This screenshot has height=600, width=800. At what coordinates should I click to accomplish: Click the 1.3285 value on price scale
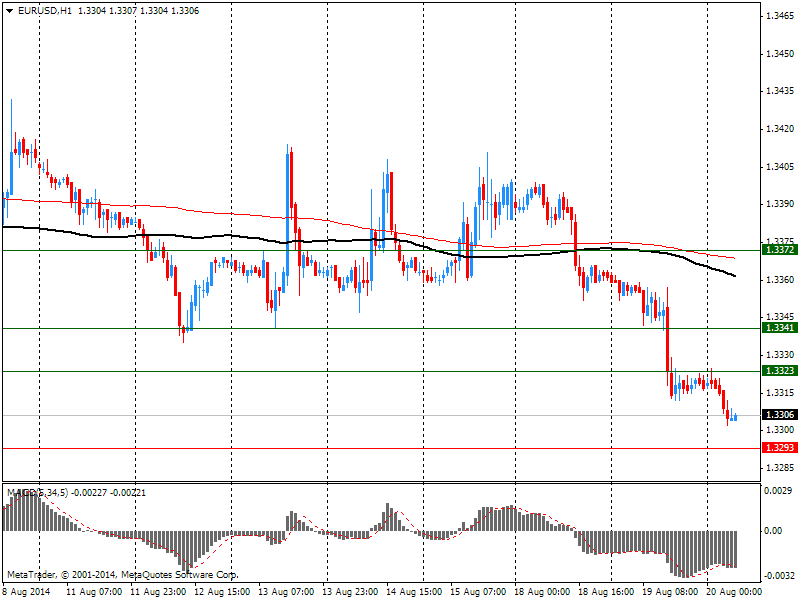[780, 468]
